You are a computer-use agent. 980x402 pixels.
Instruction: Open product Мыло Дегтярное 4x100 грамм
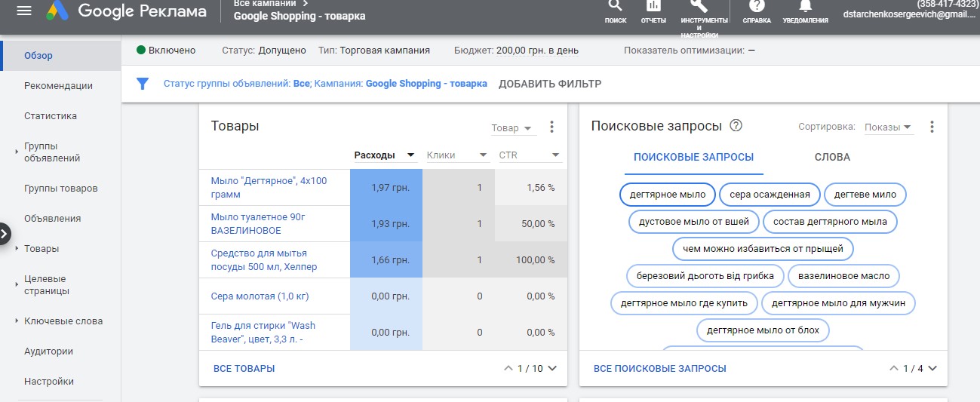pos(269,188)
